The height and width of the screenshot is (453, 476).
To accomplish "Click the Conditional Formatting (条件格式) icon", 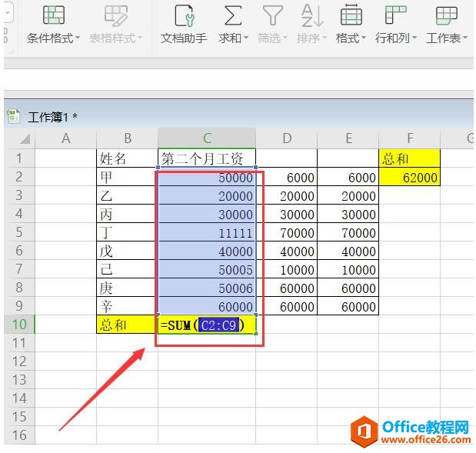I will [x=54, y=15].
